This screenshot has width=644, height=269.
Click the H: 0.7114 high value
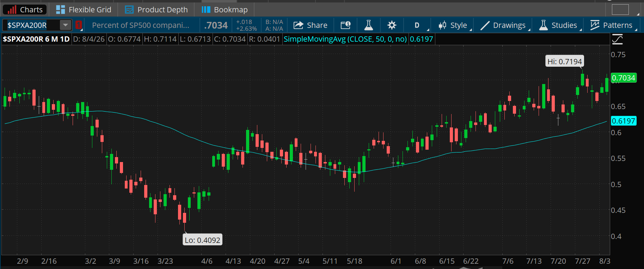pyautogui.click(x=160, y=39)
